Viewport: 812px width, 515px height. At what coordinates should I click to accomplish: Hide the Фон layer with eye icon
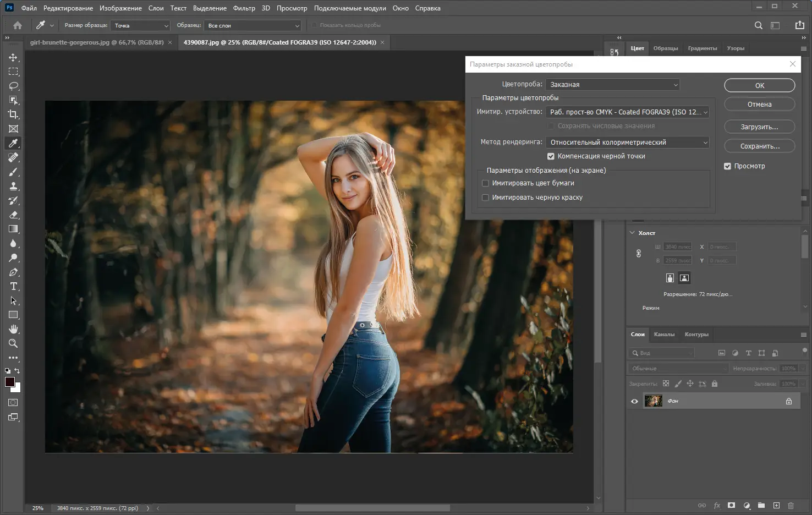pos(634,401)
